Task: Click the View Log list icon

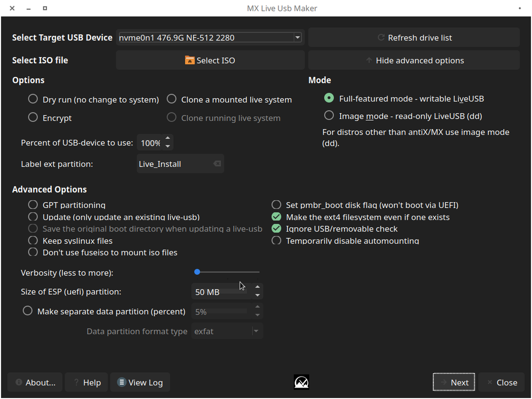Action: pos(122,383)
